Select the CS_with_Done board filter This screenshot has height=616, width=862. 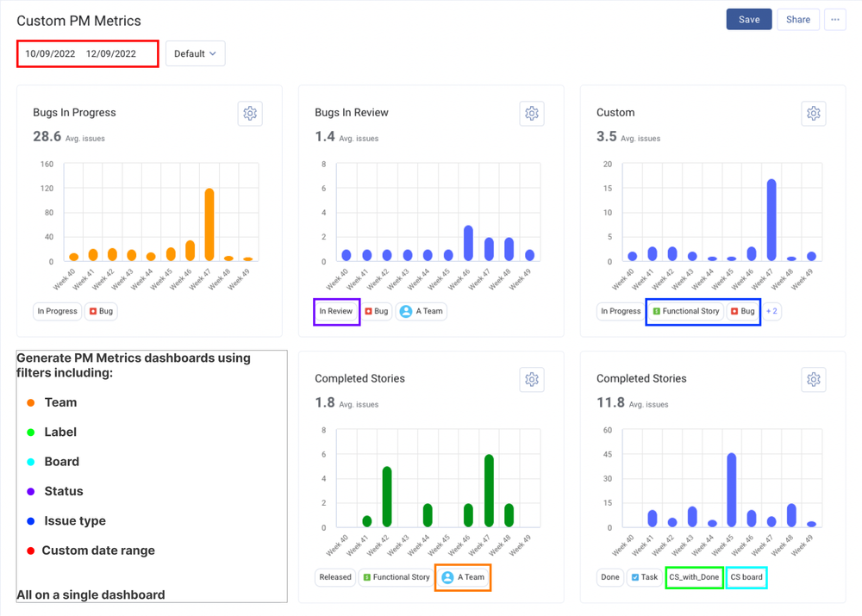click(694, 577)
